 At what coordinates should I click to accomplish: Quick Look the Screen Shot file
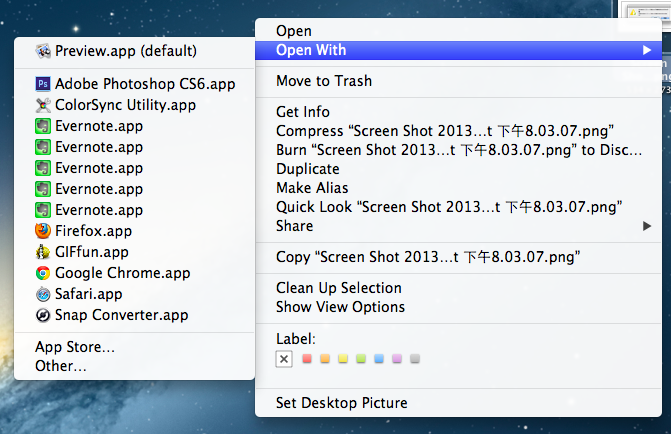pos(458,207)
